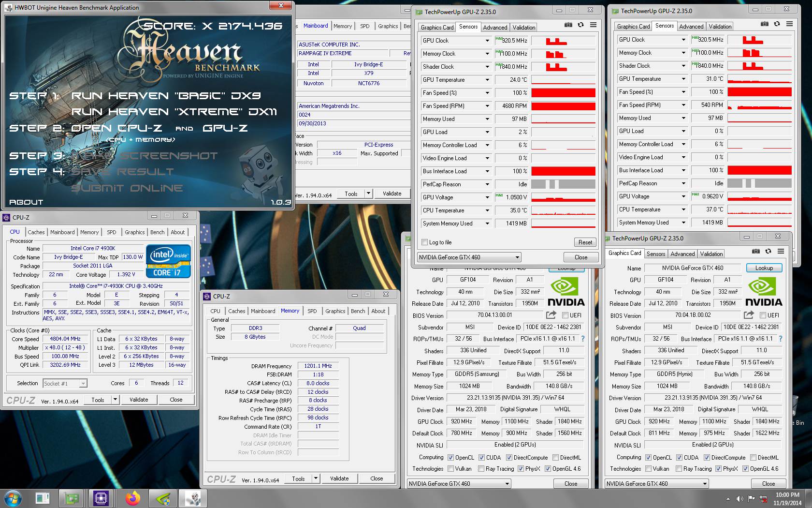Click Bus Interface question mark in Samsung GPU-Z window
The height and width of the screenshot is (508, 812).
click(582, 339)
